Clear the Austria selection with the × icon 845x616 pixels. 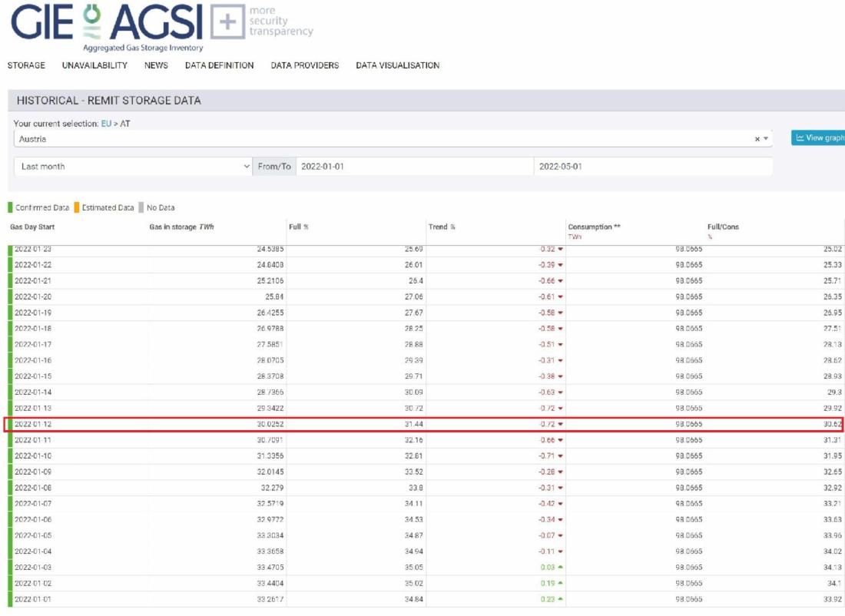757,139
